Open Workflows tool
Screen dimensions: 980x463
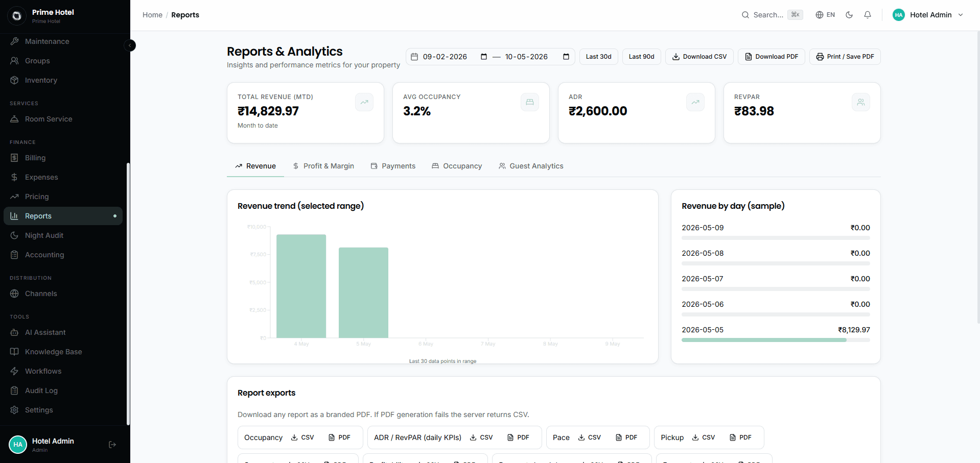click(63, 371)
